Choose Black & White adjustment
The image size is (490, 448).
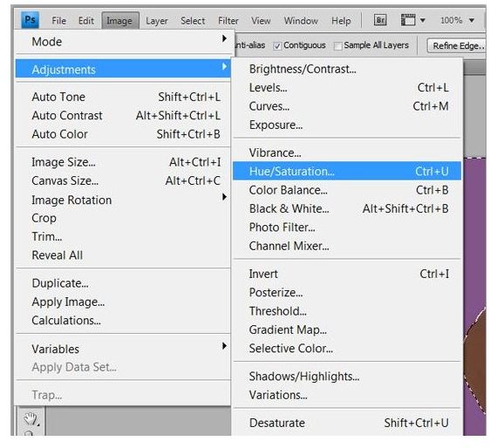347,208
